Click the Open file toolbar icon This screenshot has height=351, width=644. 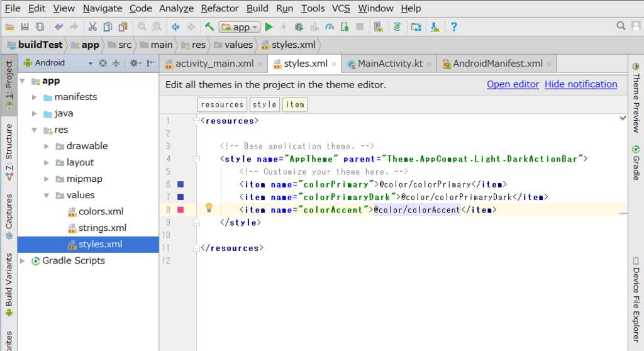(10, 27)
